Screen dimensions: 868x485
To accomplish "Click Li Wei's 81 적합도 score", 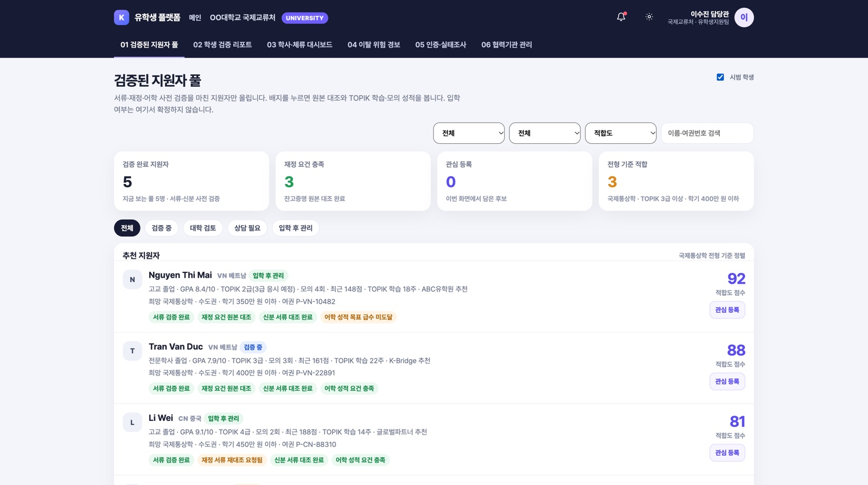I will (737, 422).
